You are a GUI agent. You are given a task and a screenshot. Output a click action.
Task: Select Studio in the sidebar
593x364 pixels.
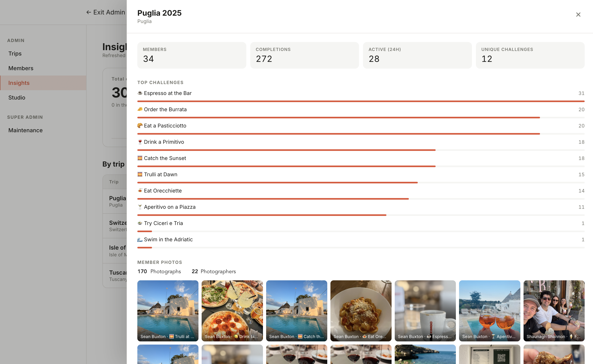[x=17, y=98]
